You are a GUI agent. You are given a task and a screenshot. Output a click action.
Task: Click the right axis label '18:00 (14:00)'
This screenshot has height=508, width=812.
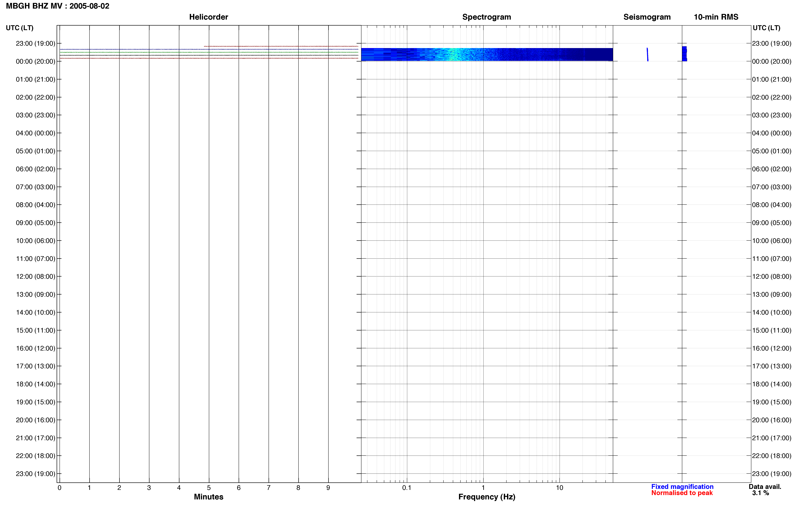tap(772, 384)
